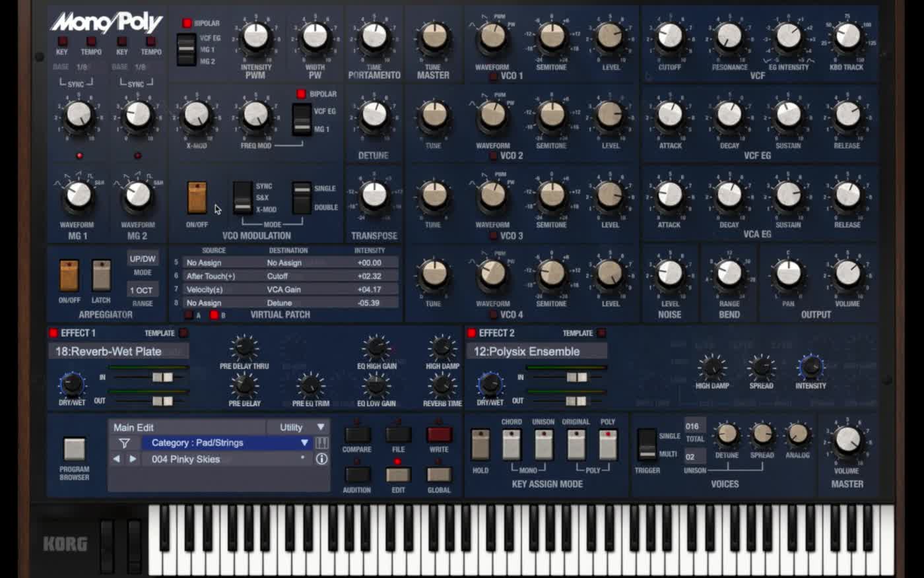Screen dimensions: 924x578
Task: Click the Total voices 016 field
Action: point(694,426)
